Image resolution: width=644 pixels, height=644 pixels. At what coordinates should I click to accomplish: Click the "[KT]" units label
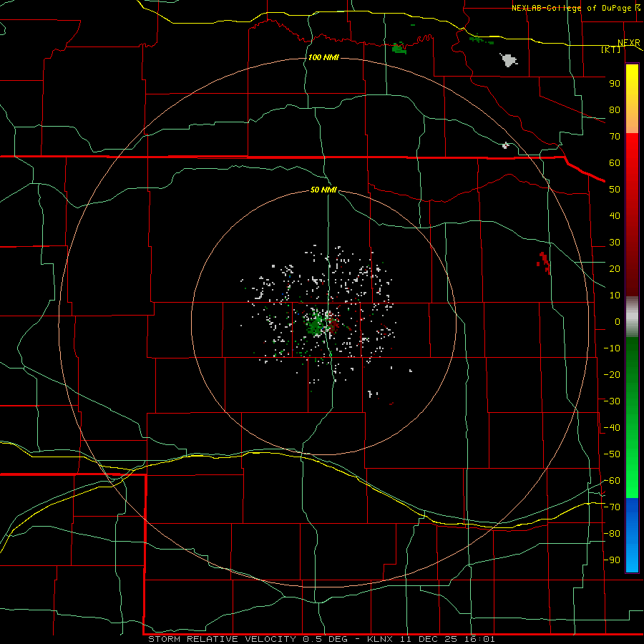611,49
